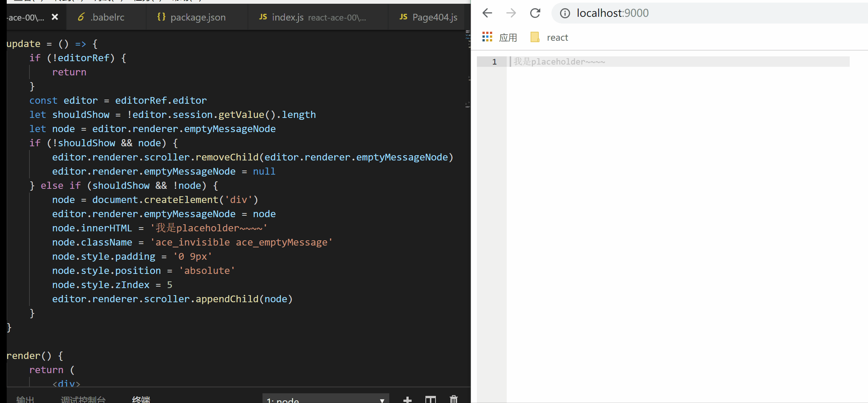Close the active react-ace editor tab
The height and width of the screenshot is (403, 868).
point(55,17)
